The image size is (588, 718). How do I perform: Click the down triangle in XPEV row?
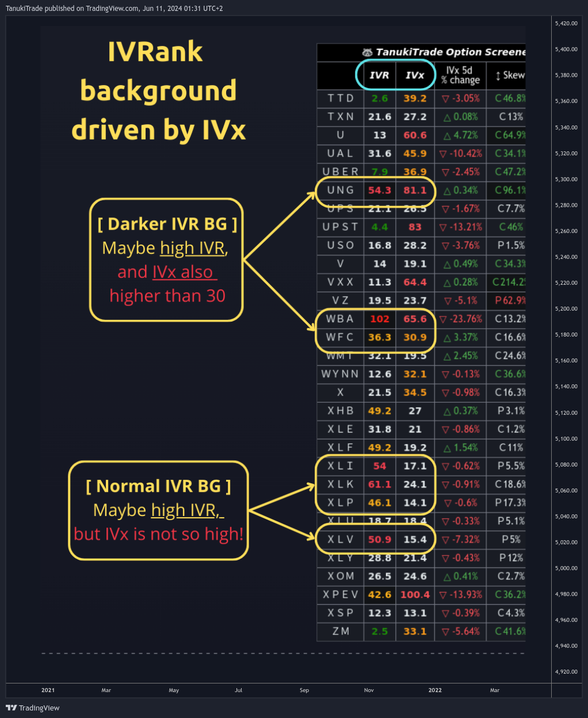[442, 595]
